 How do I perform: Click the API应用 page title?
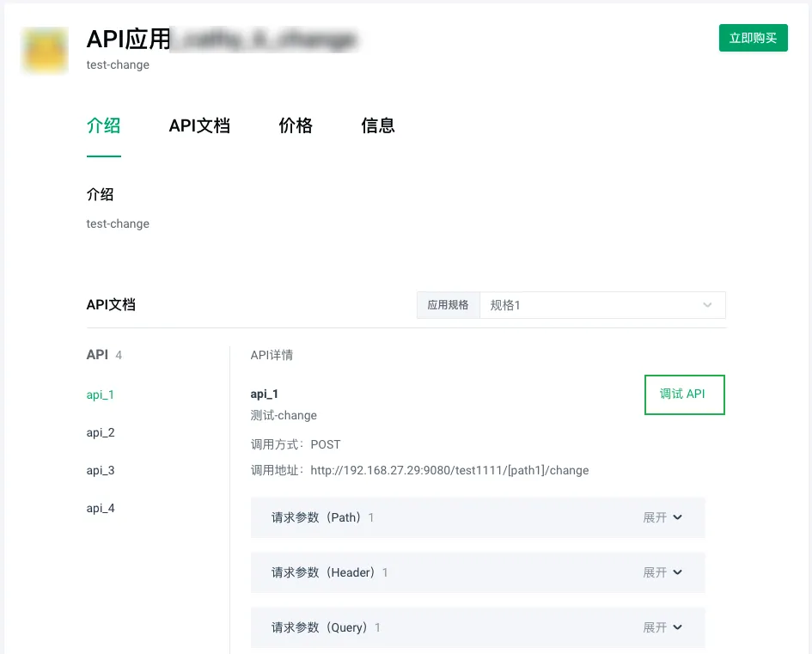(x=128, y=40)
